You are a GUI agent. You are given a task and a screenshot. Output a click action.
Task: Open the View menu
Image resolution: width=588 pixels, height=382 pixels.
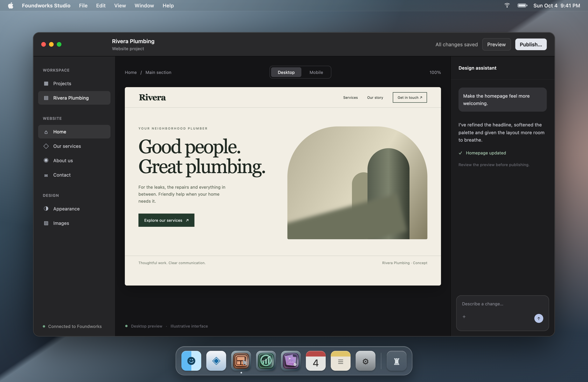pyautogui.click(x=120, y=5)
